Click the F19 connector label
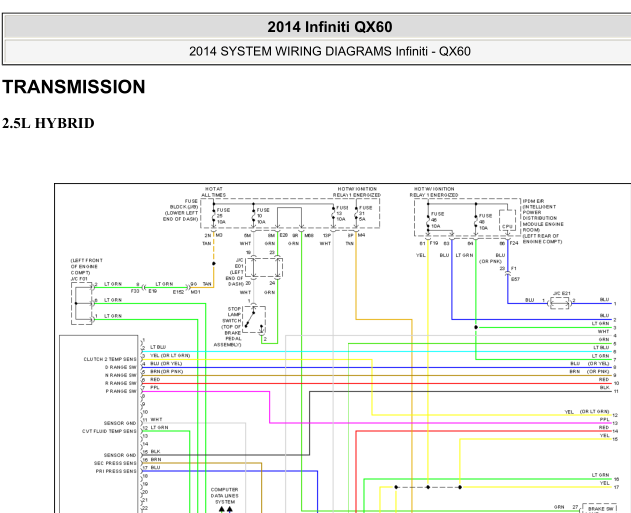Viewport: 631px width, 513px height. 433,243
